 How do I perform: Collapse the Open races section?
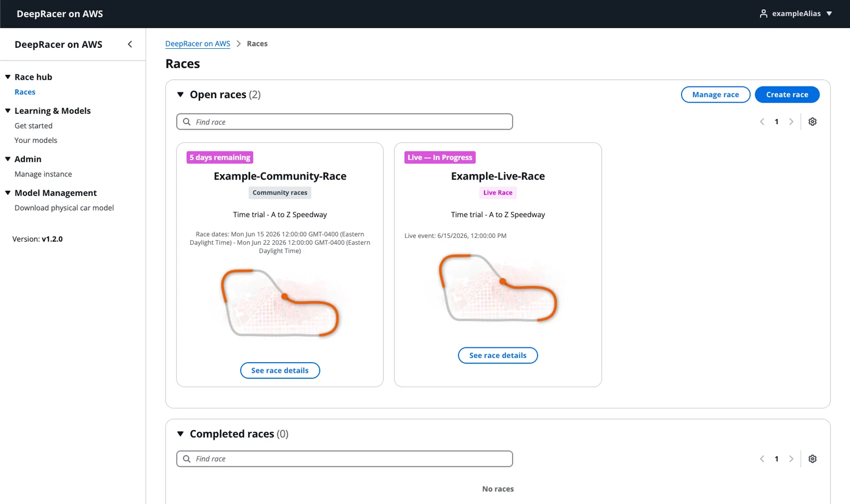[181, 95]
